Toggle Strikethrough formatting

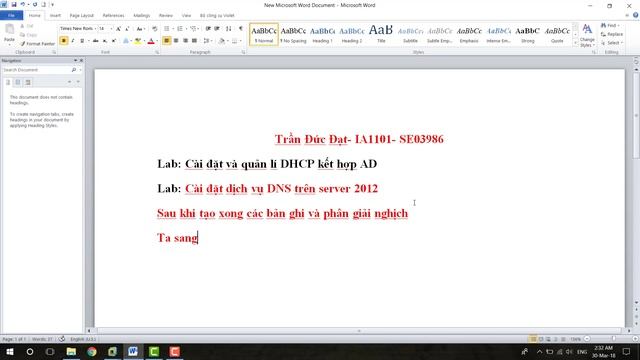click(96, 41)
